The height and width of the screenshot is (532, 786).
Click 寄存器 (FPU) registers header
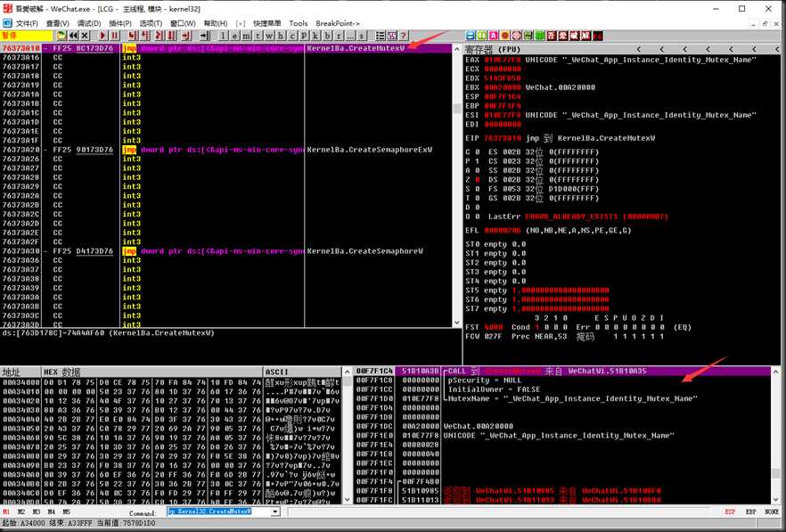493,49
